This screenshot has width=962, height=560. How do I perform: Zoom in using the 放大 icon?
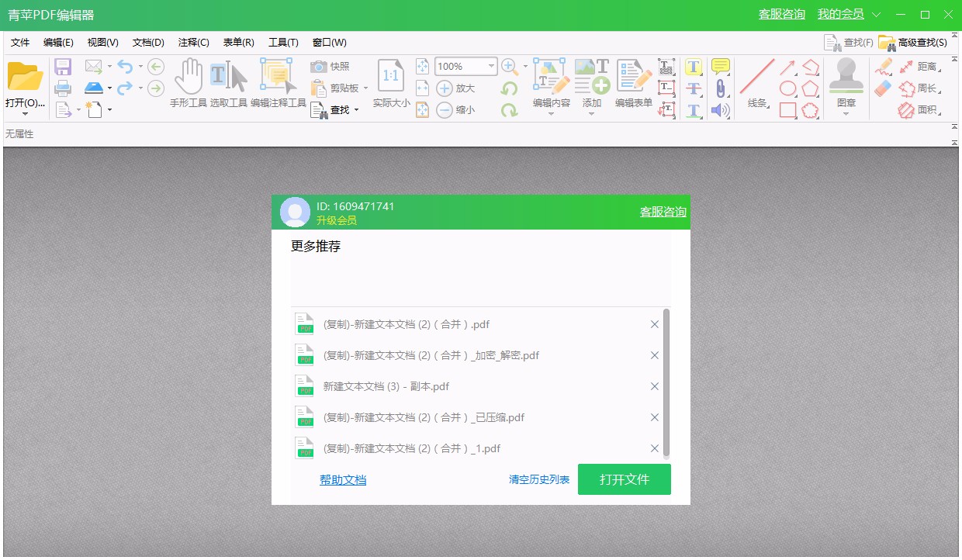444,88
